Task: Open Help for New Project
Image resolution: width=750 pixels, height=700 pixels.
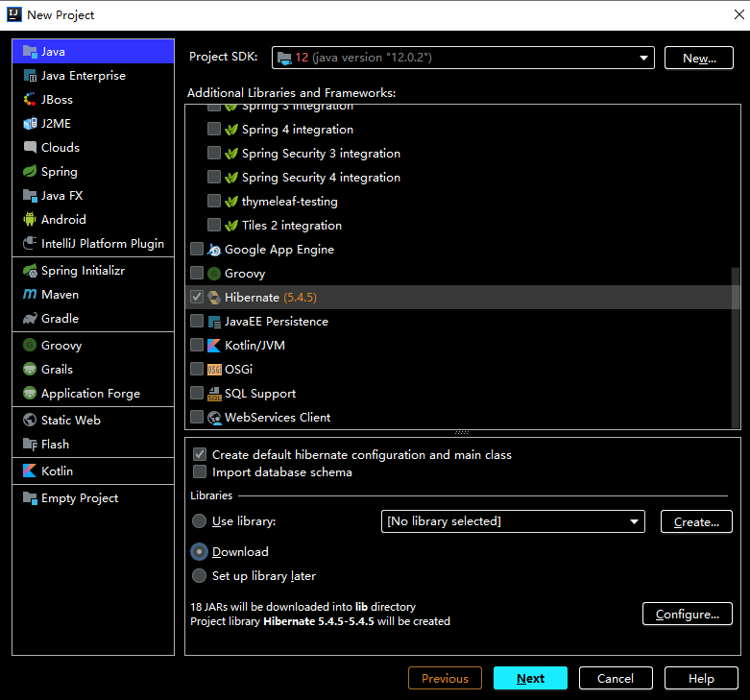Action: [x=701, y=678]
